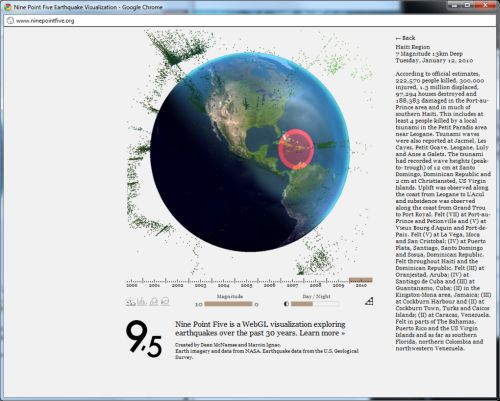Jump to 2000 on the timeline
Image resolution: width=500 pixels, height=401 pixels.
click(x=132, y=285)
